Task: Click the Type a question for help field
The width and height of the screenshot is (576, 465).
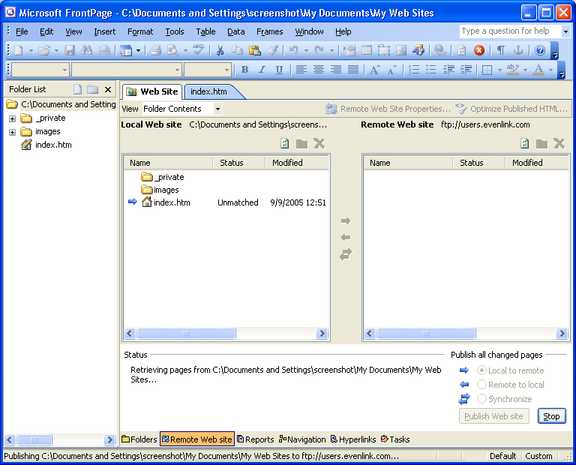Action: 510,32
